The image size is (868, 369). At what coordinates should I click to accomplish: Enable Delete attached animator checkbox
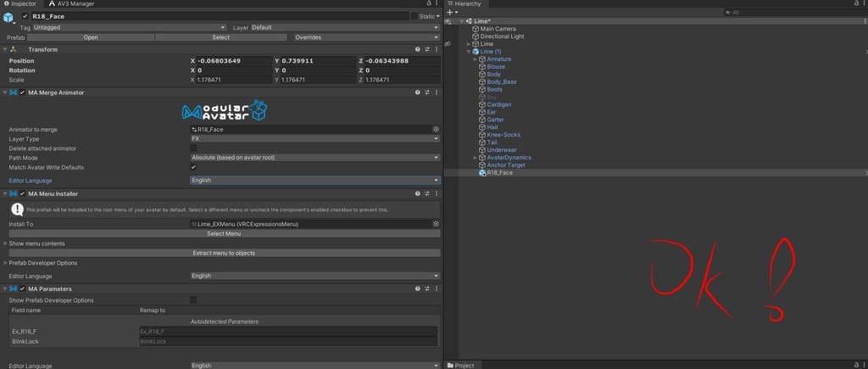(x=193, y=148)
